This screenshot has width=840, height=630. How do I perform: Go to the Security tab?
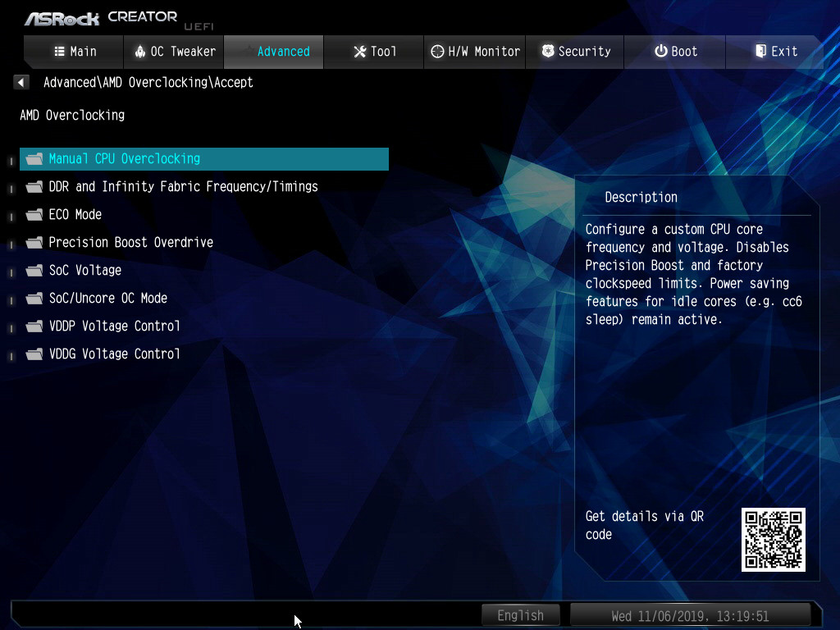click(575, 51)
